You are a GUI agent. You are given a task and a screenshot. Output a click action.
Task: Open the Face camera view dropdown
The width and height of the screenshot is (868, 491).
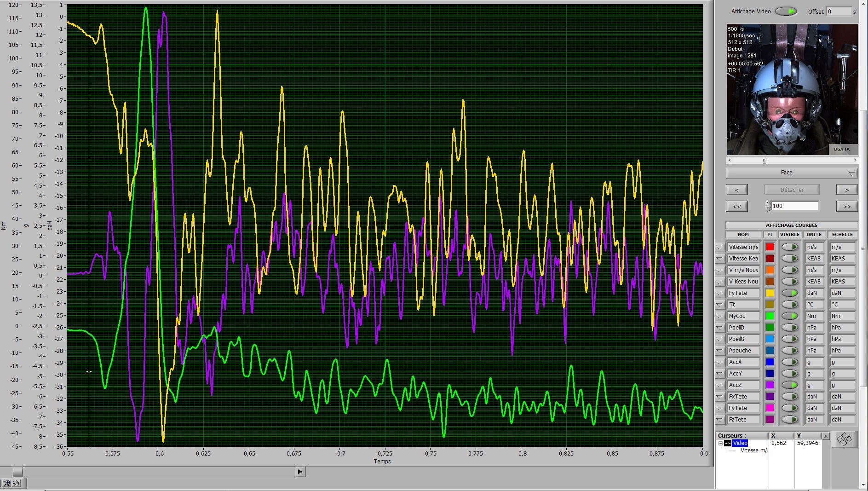click(x=851, y=173)
